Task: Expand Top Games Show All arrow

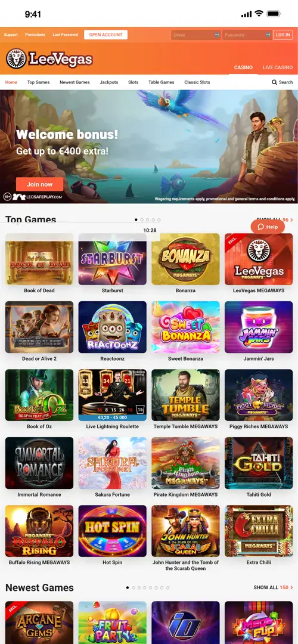Action: (x=291, y=219)
